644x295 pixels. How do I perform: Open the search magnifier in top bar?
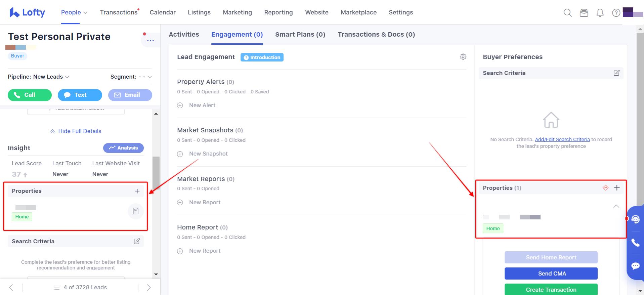pos(567,13)
